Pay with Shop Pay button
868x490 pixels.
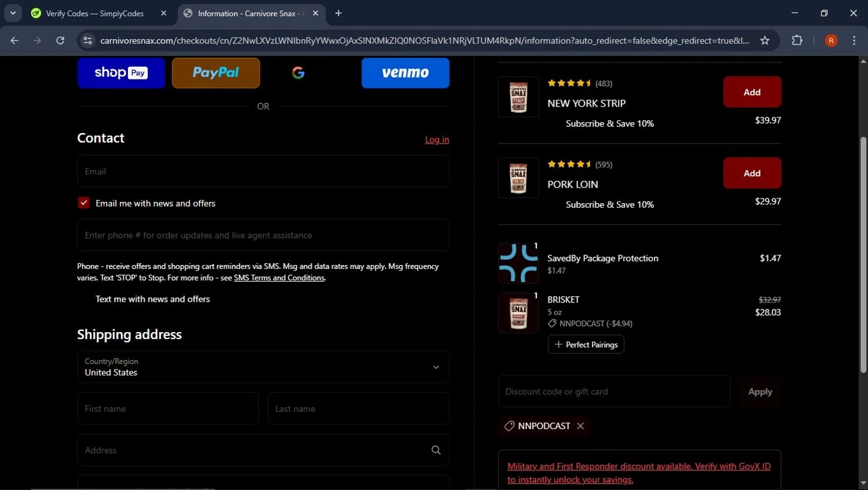[x=121, y=73]
